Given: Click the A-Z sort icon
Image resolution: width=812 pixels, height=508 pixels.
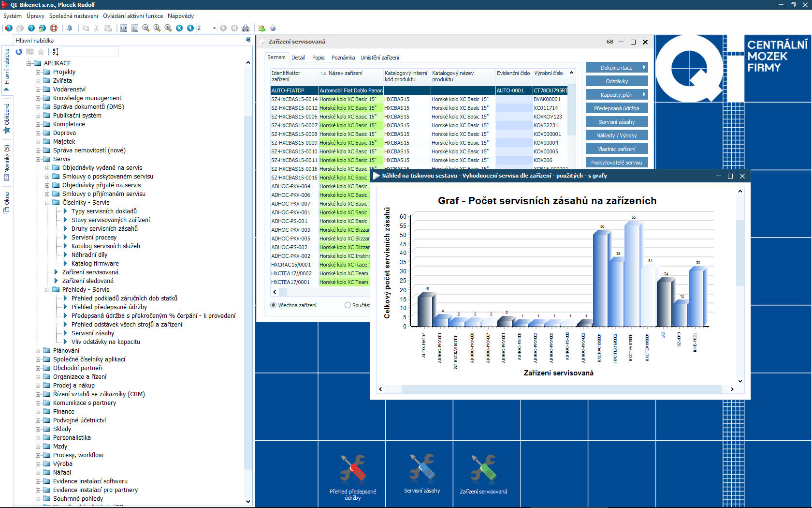Looking at the screenshot, I should point(56,52).
